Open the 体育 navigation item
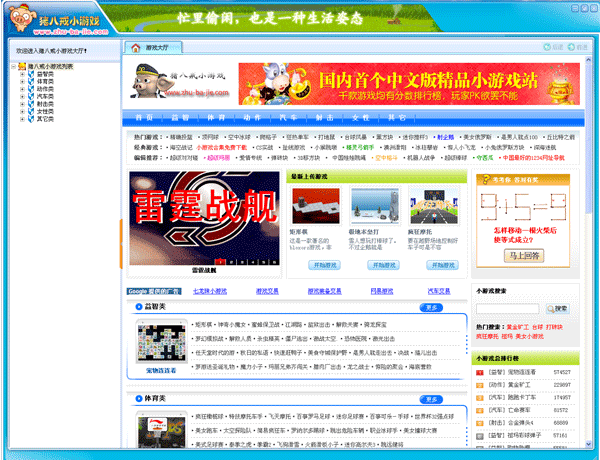Image resolution: width=600 pixels, height=460 pixels. point(216,118)
